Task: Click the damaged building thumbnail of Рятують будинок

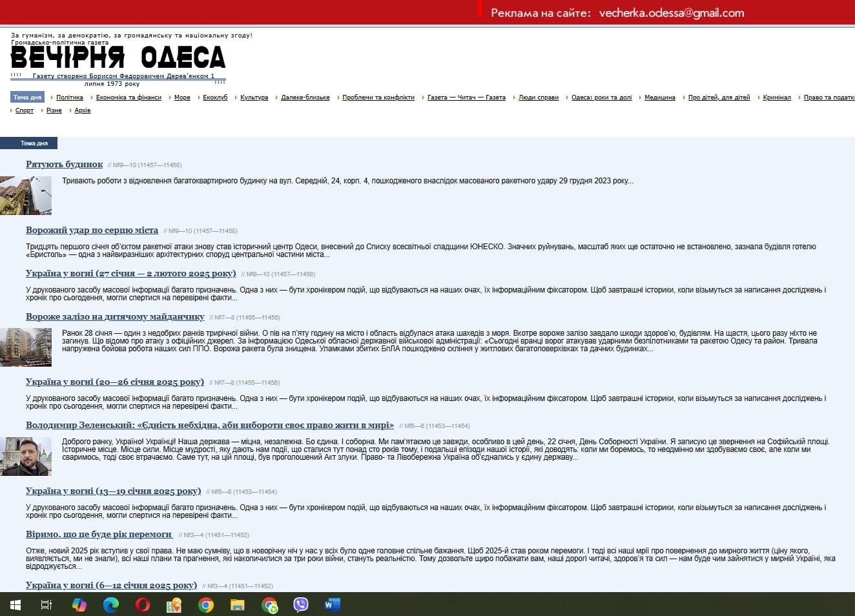Action: pos(26,196)
